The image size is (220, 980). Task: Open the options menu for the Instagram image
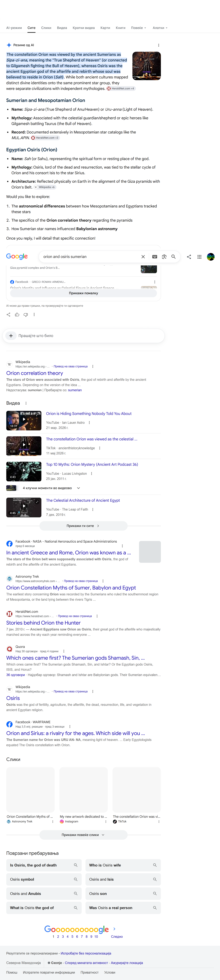tap(106, 822)
